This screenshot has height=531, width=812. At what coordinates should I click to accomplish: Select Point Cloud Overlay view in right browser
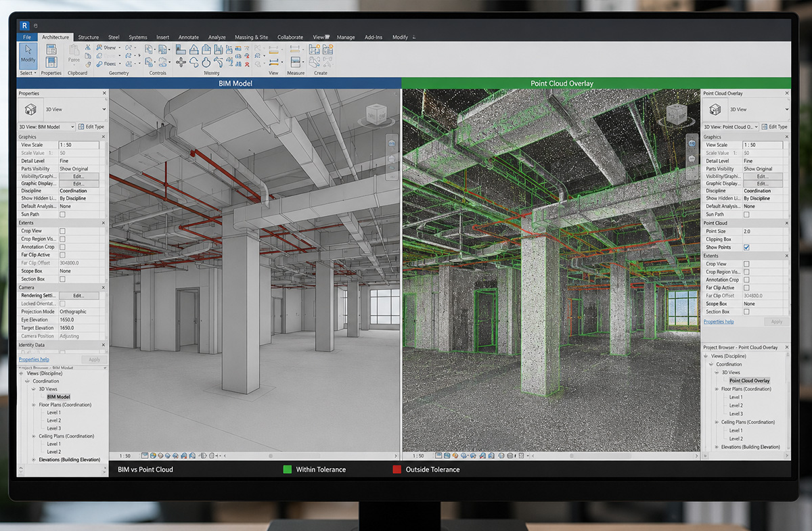click(749, 381)
